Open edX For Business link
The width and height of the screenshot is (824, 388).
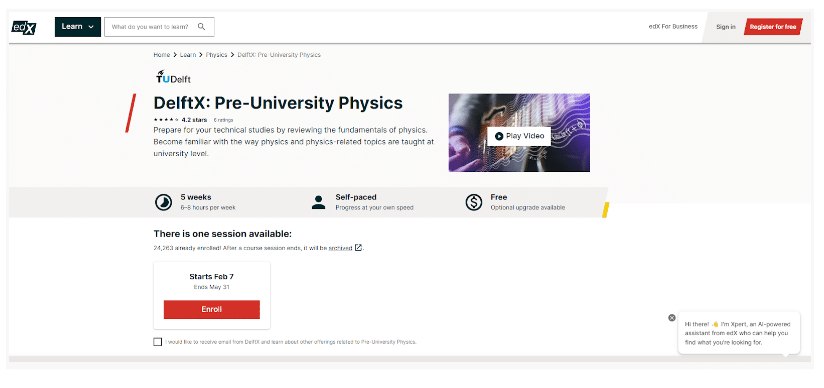[673, 26]
